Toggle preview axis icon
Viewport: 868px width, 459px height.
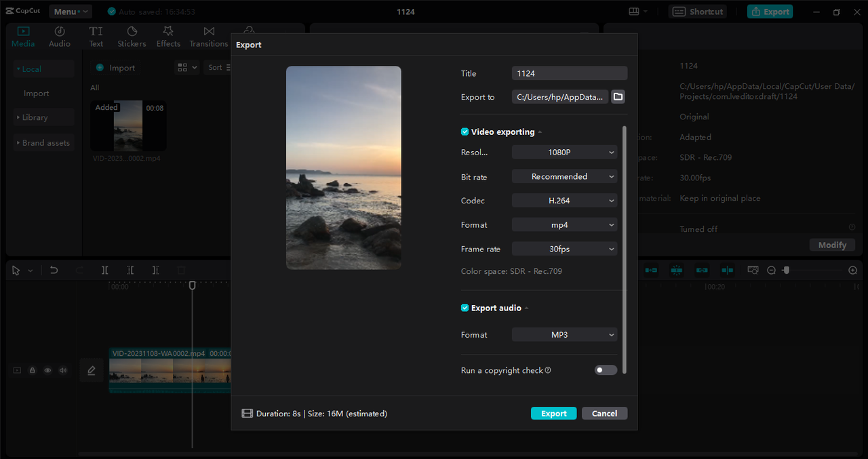tap(728, 271)
